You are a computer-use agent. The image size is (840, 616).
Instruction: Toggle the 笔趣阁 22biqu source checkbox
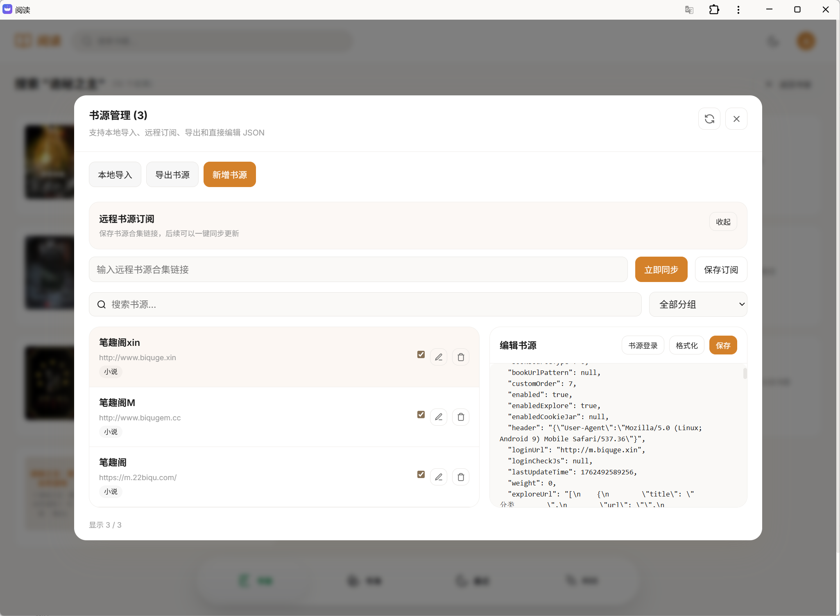click(x=421, y=474)
